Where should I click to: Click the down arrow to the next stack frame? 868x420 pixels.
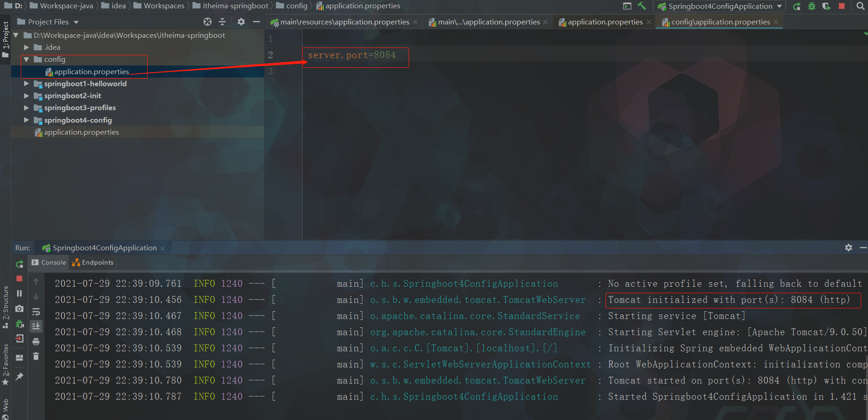click(36, 296)
